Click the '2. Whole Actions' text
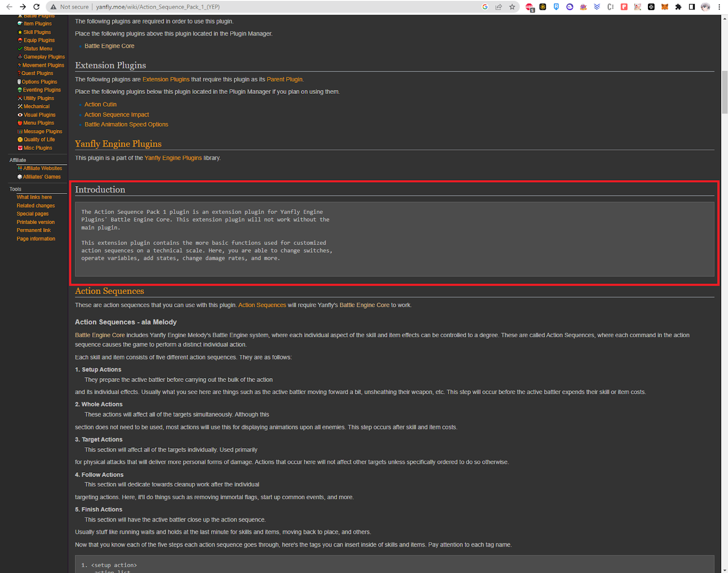Image resolution: width=728 pixels, height=573 pixels. [99, 405]
